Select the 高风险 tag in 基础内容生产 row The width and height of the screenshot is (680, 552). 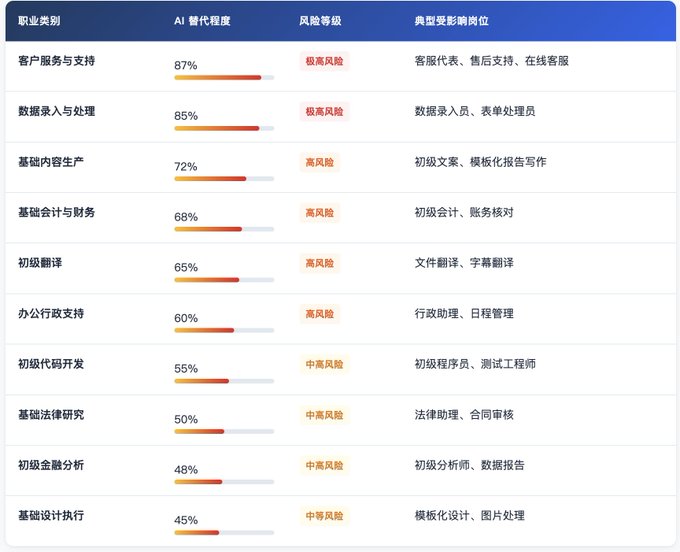pos(320,162)
